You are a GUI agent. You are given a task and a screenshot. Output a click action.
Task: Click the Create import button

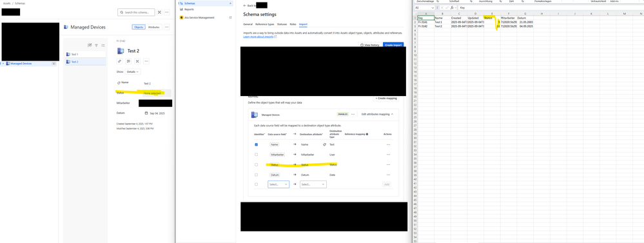point(393,45)
